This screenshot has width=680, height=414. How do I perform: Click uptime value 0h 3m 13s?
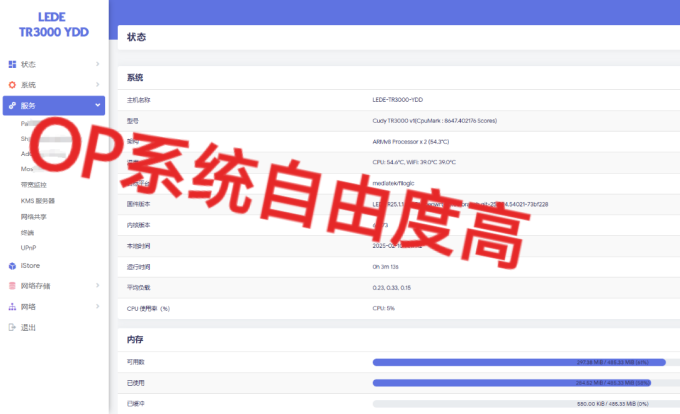pos(385,267)
